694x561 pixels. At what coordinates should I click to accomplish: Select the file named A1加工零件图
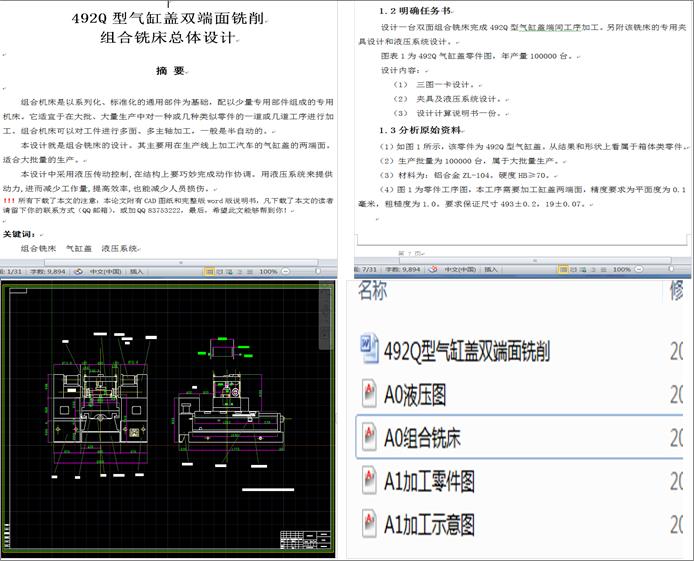[429, 481]
